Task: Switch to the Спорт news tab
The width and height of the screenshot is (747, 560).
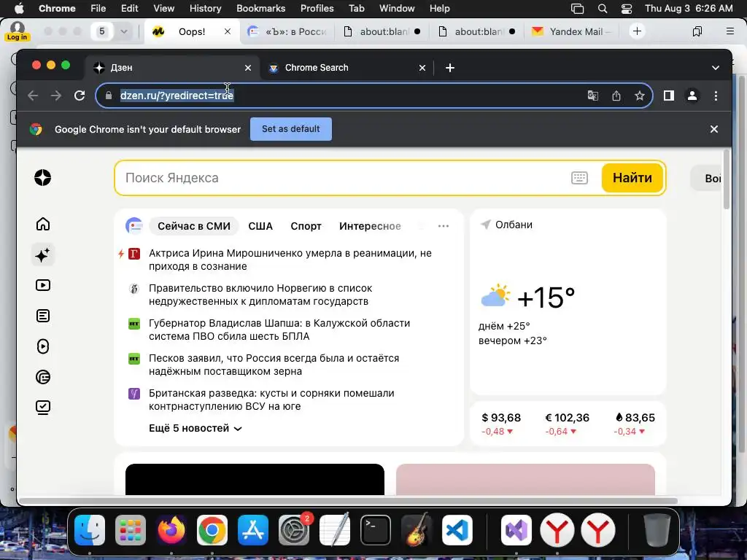Action: 306,226
